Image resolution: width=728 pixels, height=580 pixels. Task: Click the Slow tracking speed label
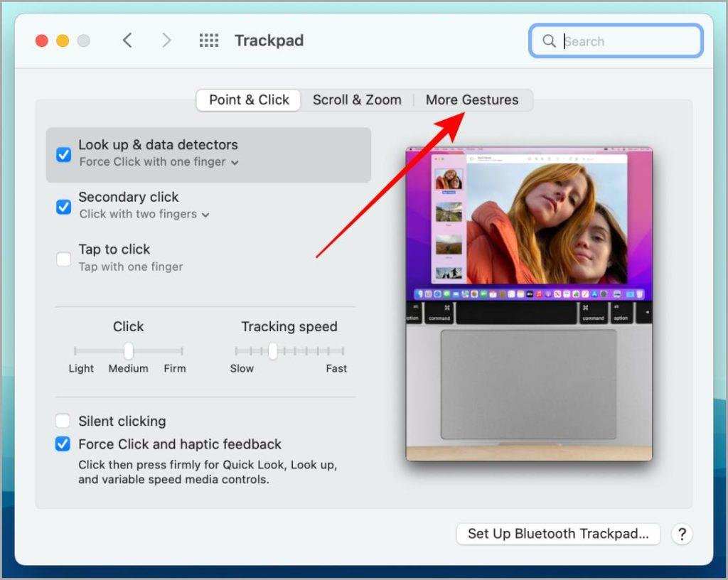click(x=242, y=368)
